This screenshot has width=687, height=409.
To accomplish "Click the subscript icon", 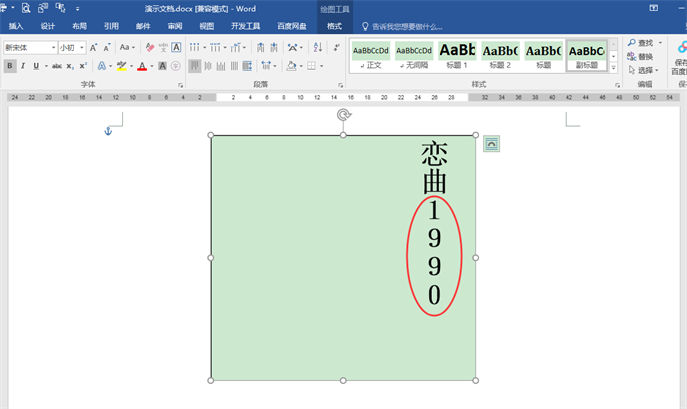I will click(x=70, y=66).
